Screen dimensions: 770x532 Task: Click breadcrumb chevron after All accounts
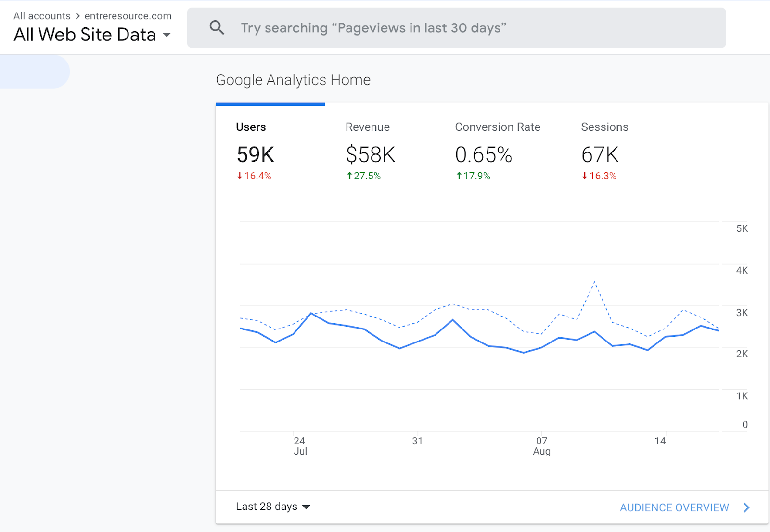point(77,16)
